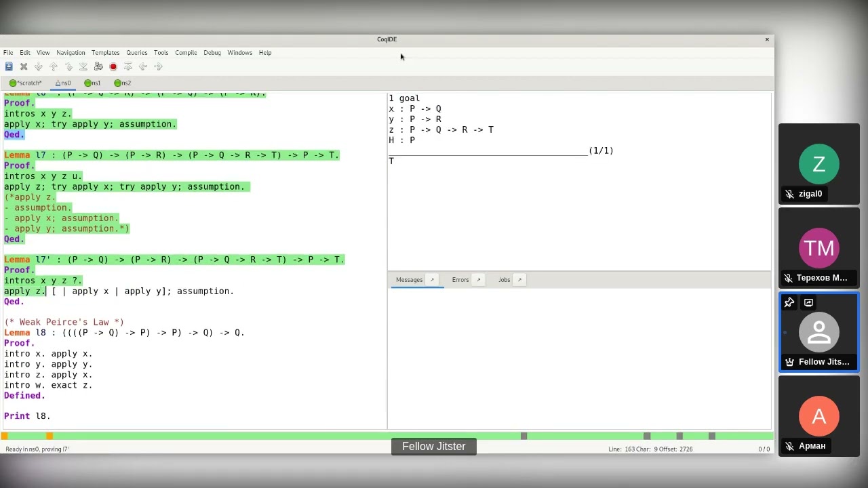Select the Errors tab
This screenshot has height=488, width=868.
[460, 280]
